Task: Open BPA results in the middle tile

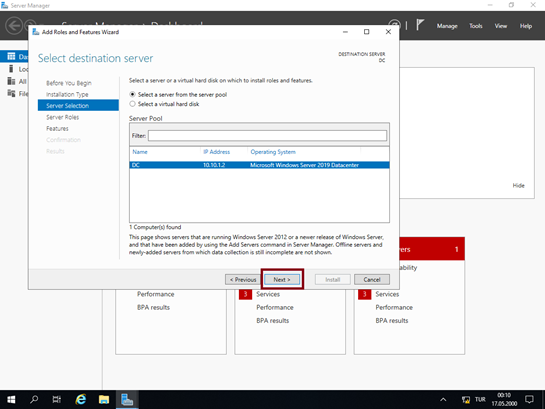Action: (272, 321)
